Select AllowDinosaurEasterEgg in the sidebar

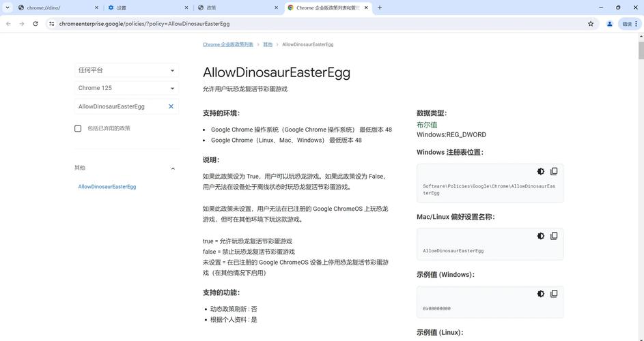pos(107,187)
